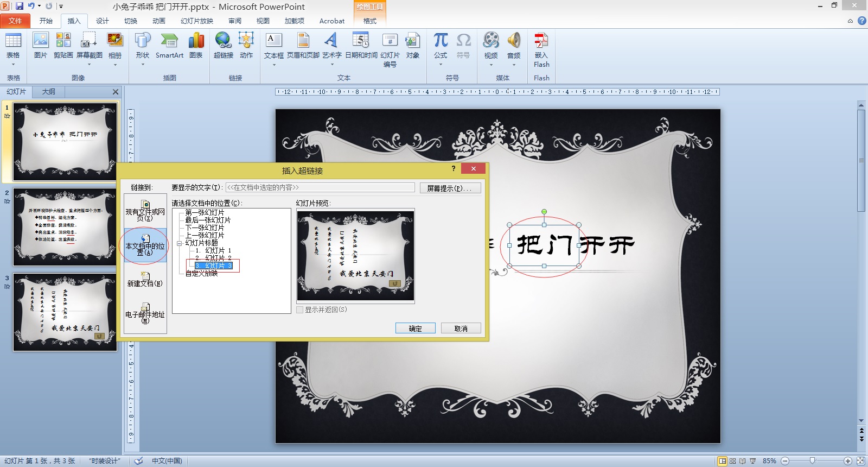
Task: Confirm the dialog with 确定
Action: click(415, 329)
